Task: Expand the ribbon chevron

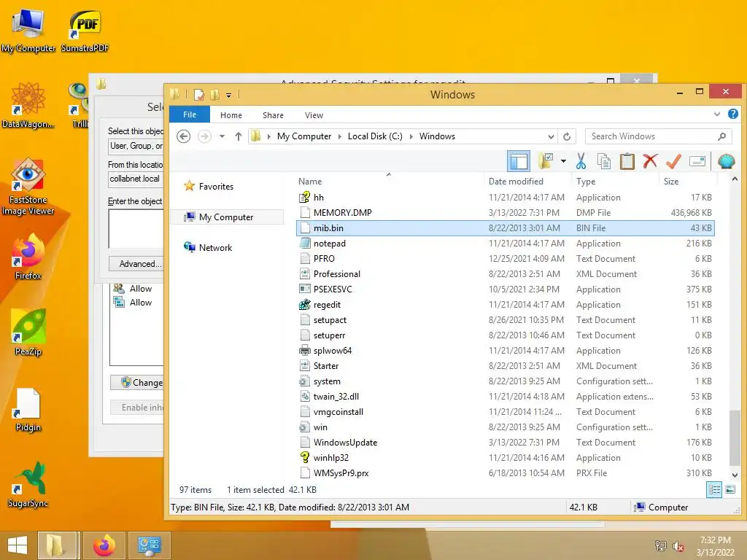Action: point(716,114)
